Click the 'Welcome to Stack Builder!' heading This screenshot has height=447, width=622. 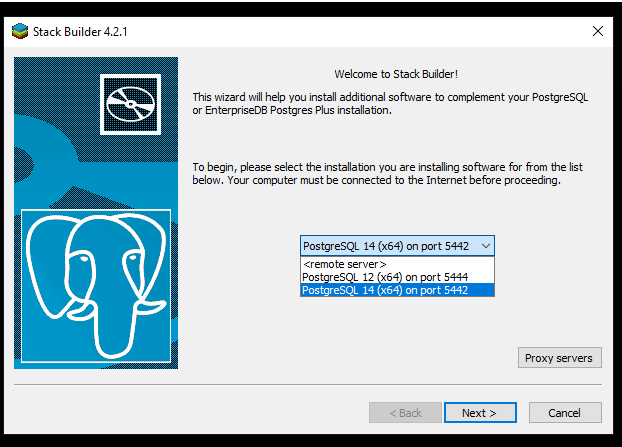click(x=396, y=74)
